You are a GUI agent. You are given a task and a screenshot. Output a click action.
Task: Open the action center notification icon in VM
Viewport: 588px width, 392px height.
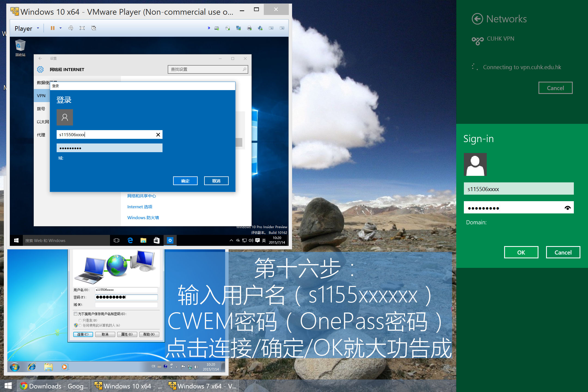pos(257,240)
